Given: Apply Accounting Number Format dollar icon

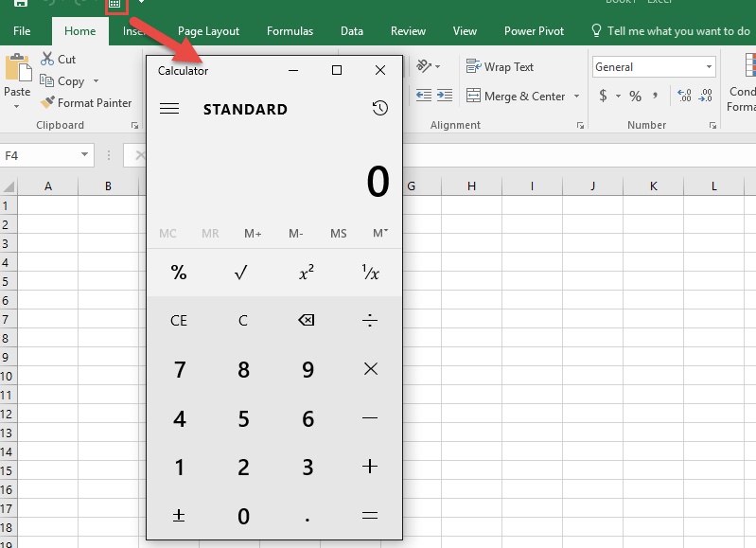Looking at the screenshot, I should pos(603,96).
